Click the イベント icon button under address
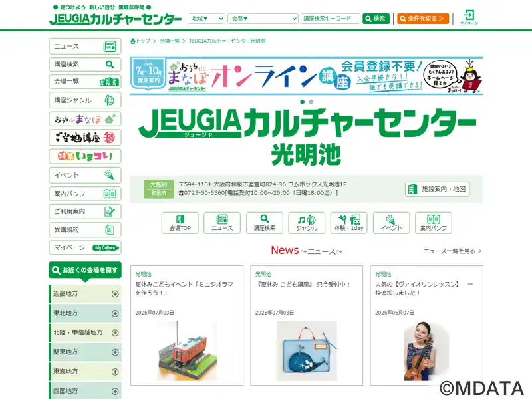 pos(391,223)
